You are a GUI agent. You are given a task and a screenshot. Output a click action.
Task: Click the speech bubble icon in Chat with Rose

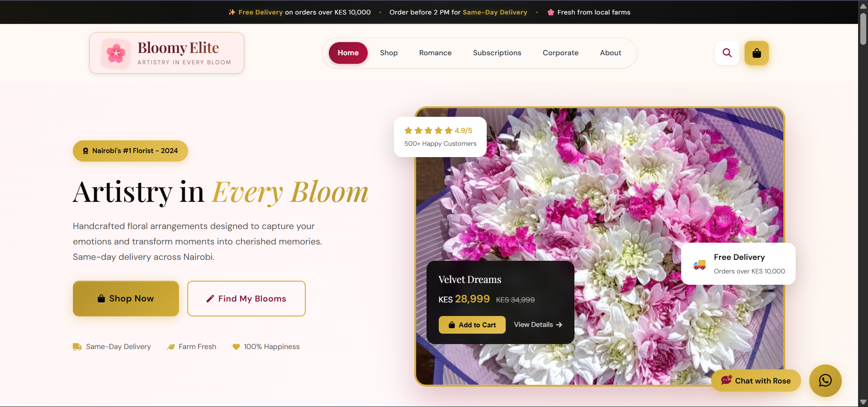pyautogui.click(x=726, y=380)
